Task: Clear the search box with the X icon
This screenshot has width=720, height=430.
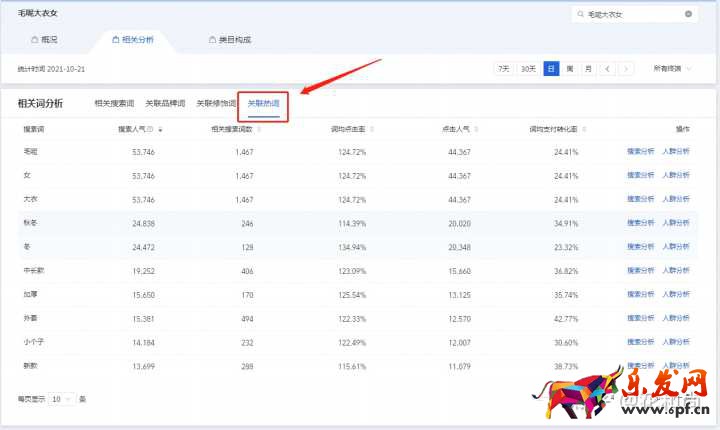Action: click(x=688, y=14)
